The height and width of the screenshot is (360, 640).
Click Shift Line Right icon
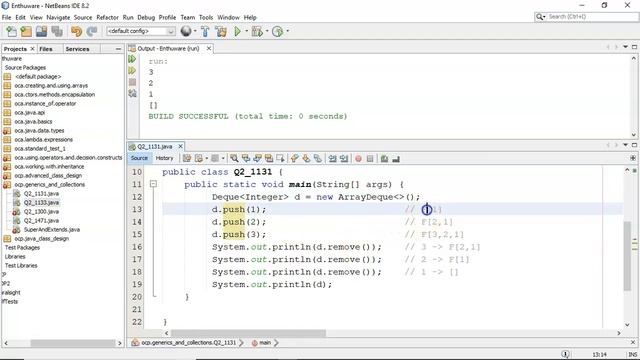[344, 159]
